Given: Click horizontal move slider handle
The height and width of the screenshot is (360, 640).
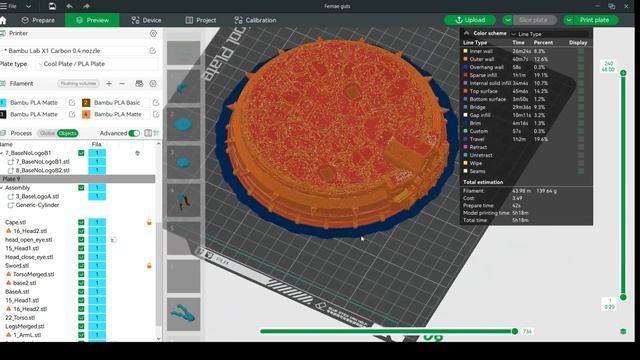Looking at the screenshot, I should (x=515, y=331).
